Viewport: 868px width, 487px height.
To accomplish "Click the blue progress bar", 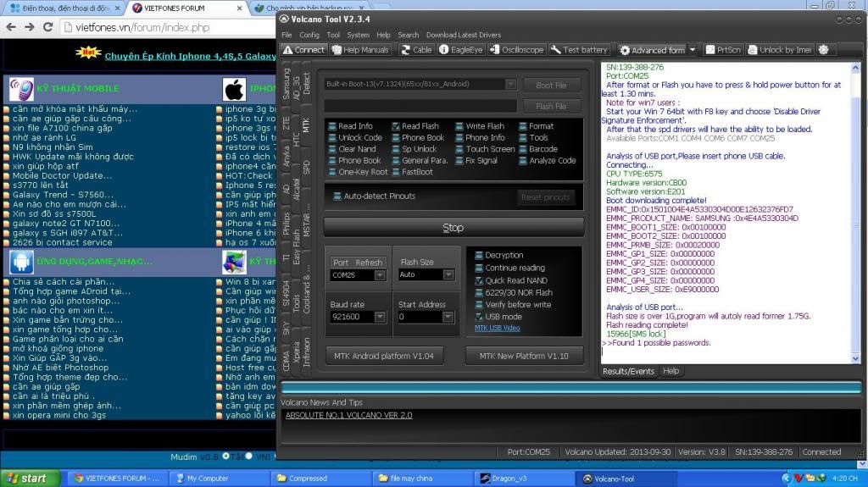I will click(570, 387).
